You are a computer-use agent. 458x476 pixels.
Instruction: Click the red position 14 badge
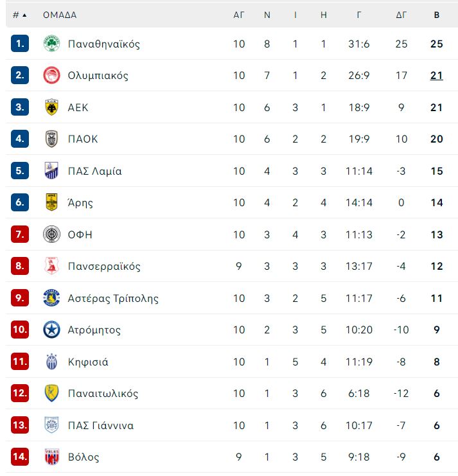[x=20, y=457]
